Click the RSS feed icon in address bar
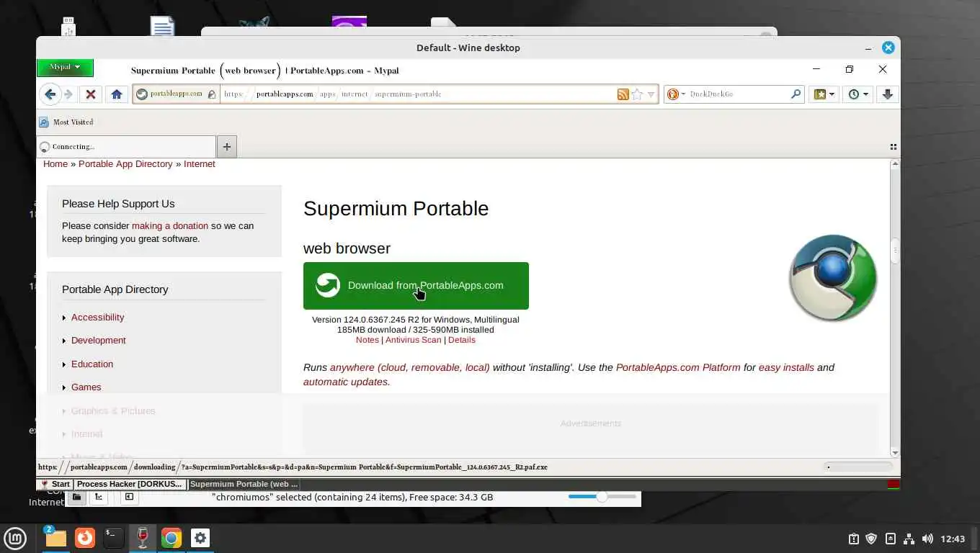The width and height of the screenshot is (980, 553). 623,94
